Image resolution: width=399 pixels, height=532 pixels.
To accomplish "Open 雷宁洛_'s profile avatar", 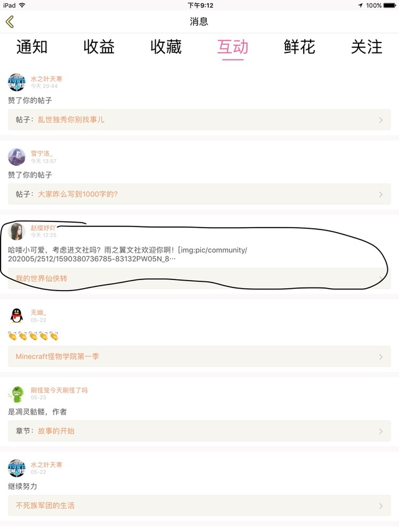I will [17, 157].
